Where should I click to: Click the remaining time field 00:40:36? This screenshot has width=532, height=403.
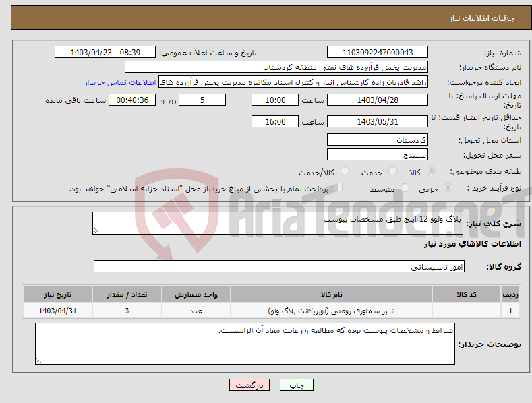132,100
